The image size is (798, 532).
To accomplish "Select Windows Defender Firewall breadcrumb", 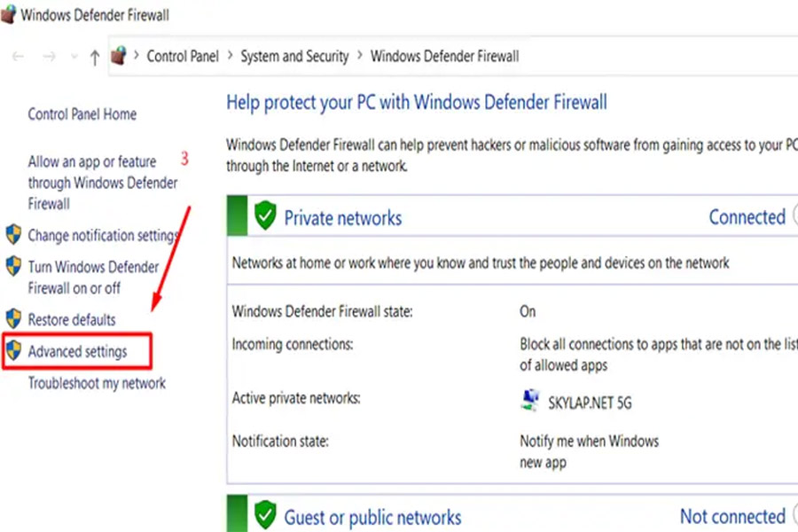I will (445, 56).
